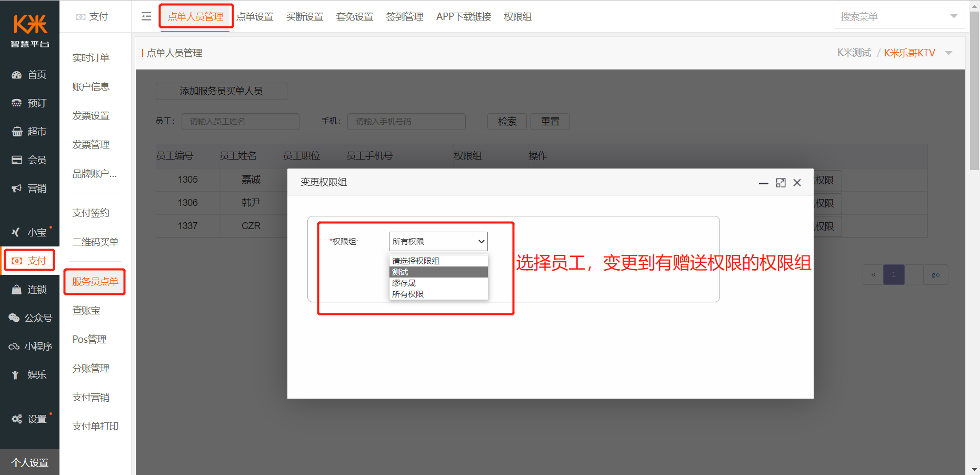Screen dimensions: 980x475
Task: Switch to the 点单人员管理 tab
Action: pyautogui.click(x=195, y=17)
